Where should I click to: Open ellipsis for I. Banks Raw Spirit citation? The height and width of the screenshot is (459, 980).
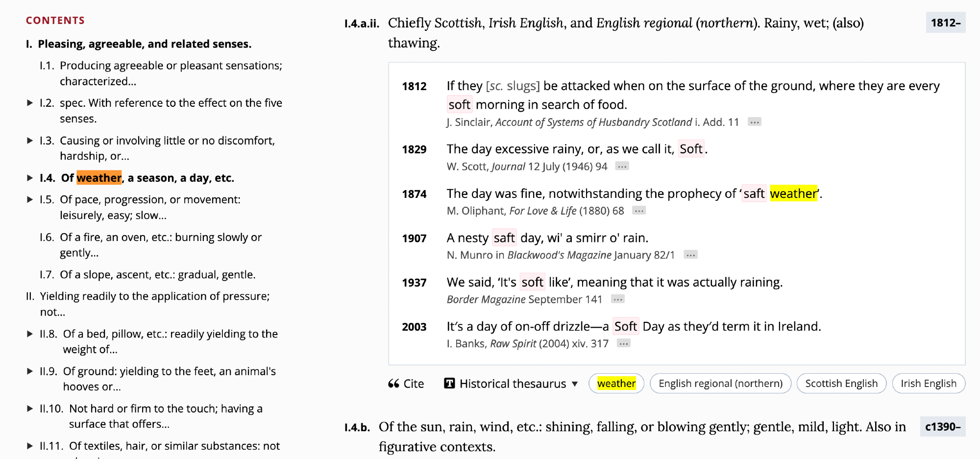[x=623, y=343]
